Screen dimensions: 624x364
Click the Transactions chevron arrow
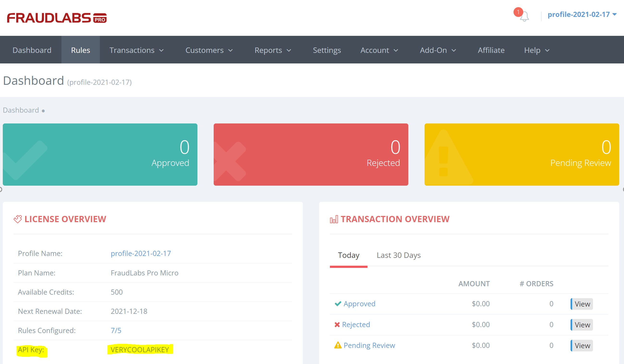click(x=161, y=50)
